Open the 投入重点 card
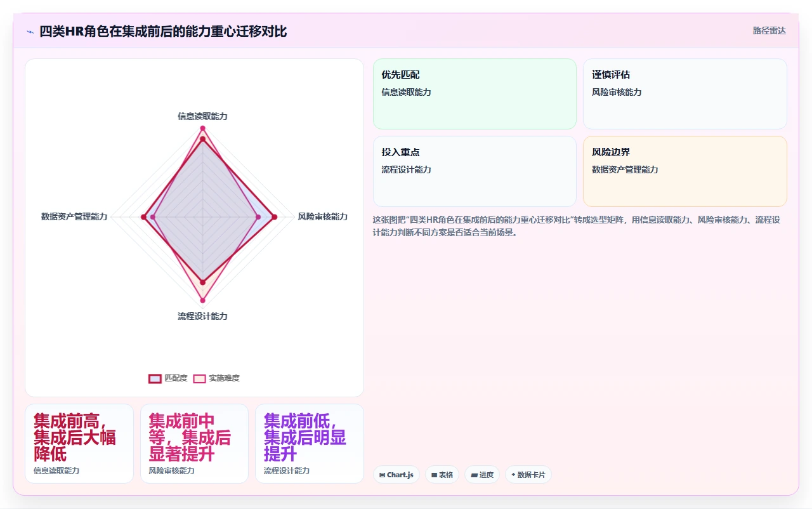Image resolution: width=812 pixels, height=509 pixels. click(x=475, y=171)
